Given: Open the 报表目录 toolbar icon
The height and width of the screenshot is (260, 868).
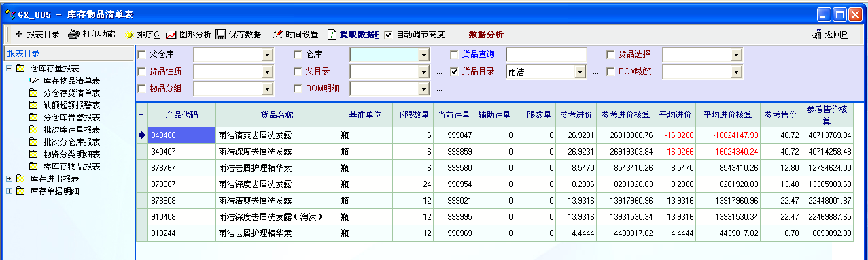Looking at the screenshot, I should pyautogui.click(x=19, y=35).
